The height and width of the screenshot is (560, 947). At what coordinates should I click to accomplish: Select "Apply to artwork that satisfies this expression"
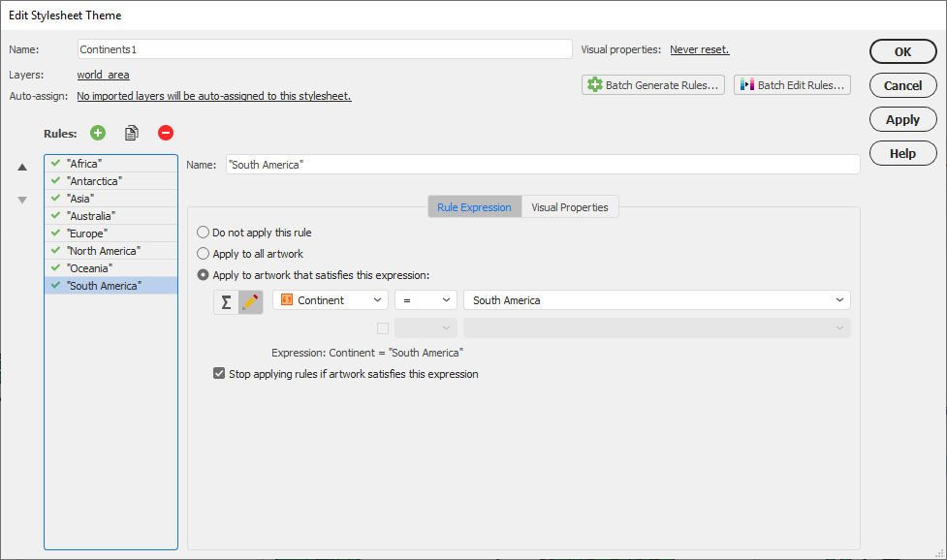click(x=203, y=274)
